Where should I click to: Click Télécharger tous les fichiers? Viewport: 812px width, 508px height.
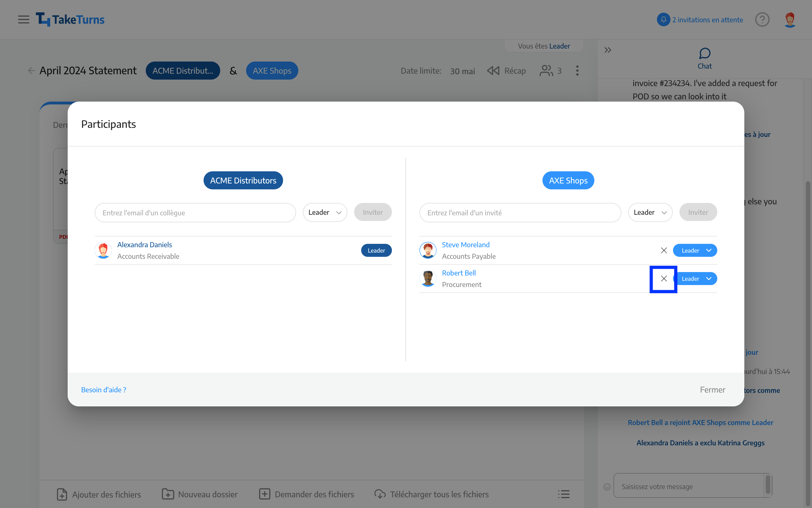431,494
